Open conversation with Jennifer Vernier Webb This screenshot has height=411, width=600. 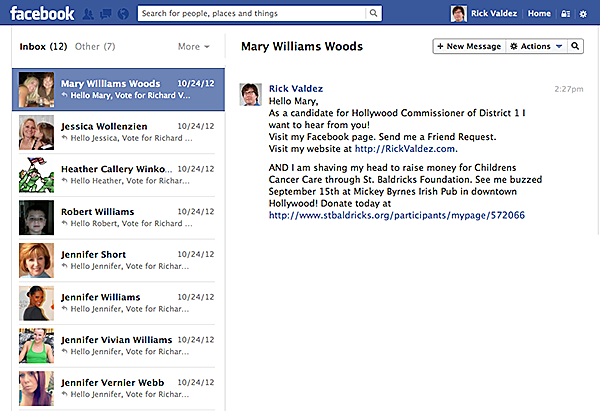(118, 388)
